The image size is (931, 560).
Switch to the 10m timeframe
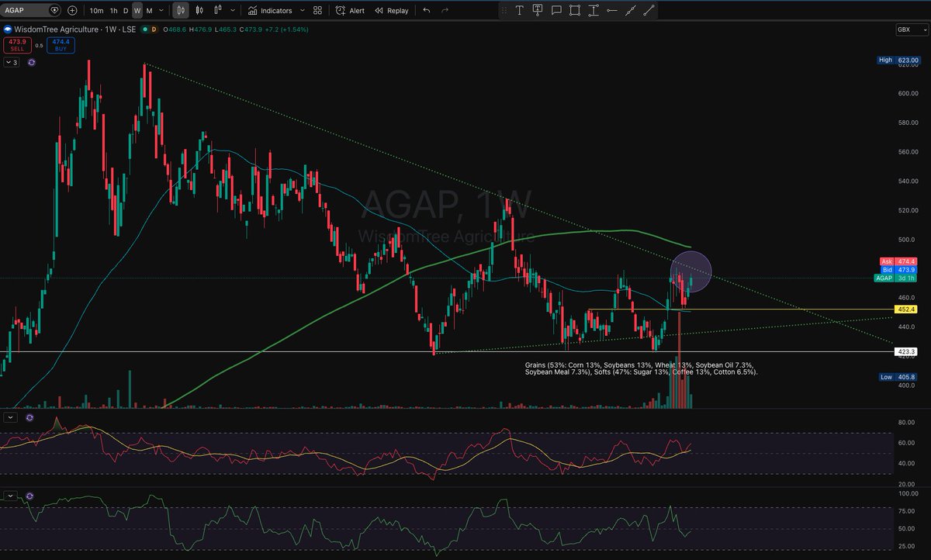(x=96, y=11)
